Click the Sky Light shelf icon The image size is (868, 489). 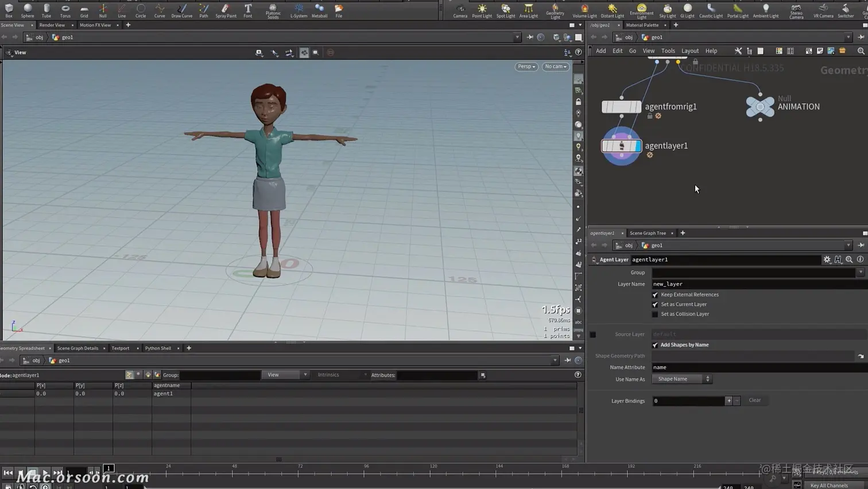(667, 10)
